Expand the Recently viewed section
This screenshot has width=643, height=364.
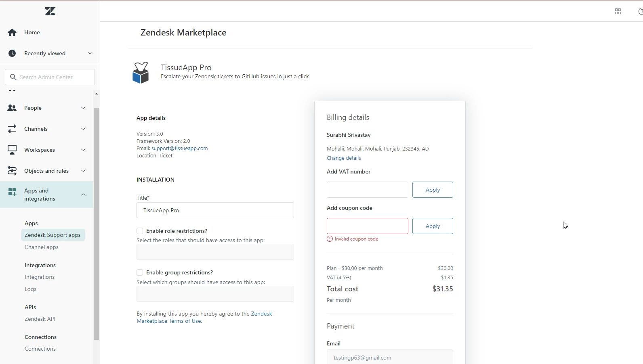[90, 53]
